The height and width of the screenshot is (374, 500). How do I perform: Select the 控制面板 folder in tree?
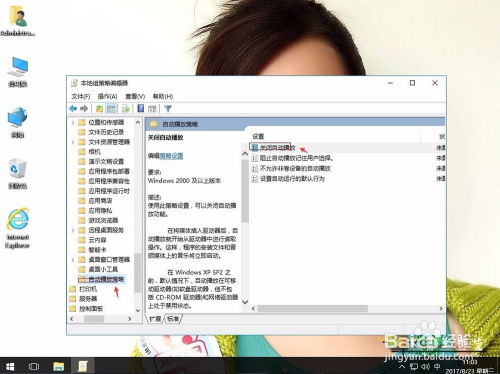click(x=86, y=309)
